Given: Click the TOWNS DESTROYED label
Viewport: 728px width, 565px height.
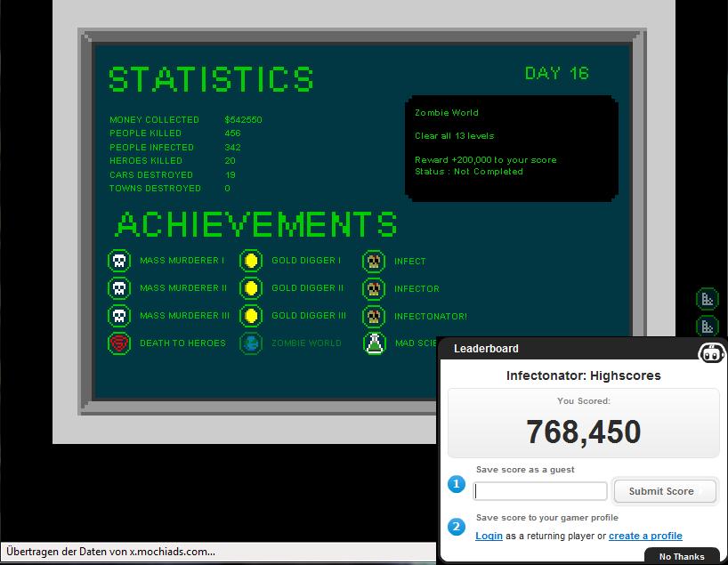Looking at the screenshot, I should point(155,188).
